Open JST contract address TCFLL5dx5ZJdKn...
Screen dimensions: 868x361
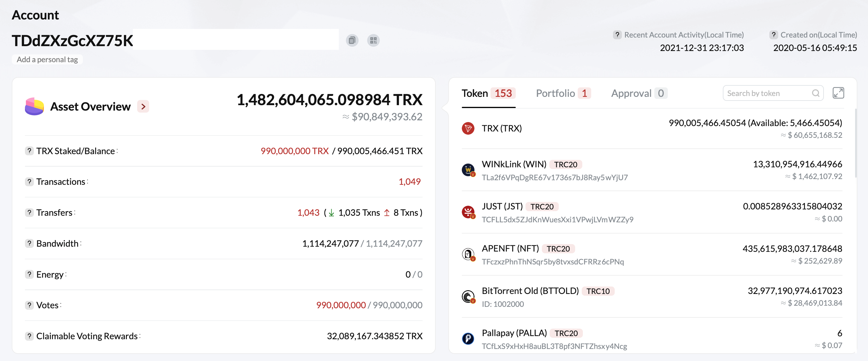(557, 219)
